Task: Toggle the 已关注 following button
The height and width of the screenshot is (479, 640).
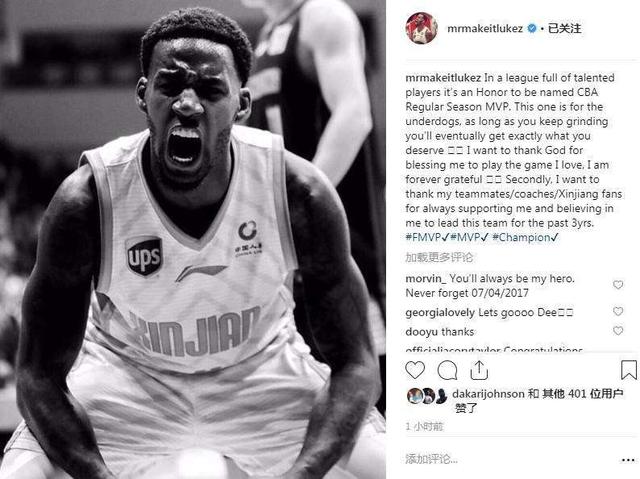Action: click(x=564, y=28)
